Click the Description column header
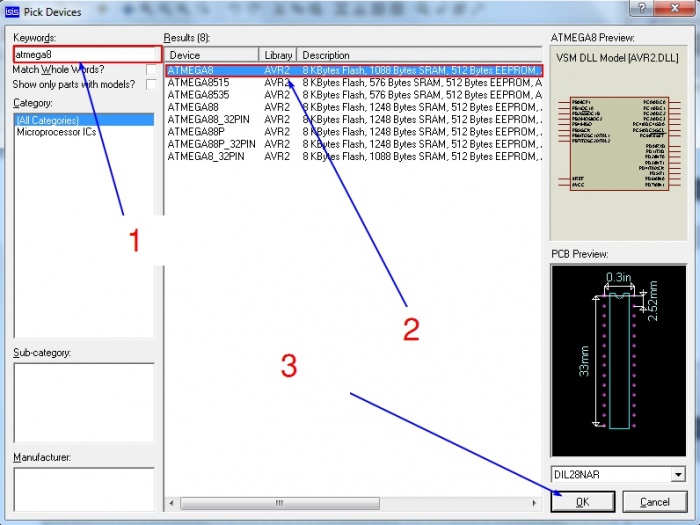700x525 pixels. coord(420,55)
